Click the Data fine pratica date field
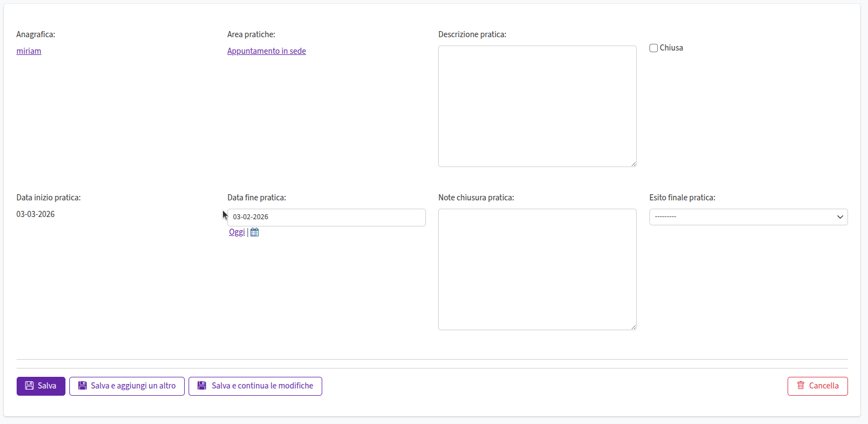The width and height of the screenshot is (868, 424). click(326, 218)
